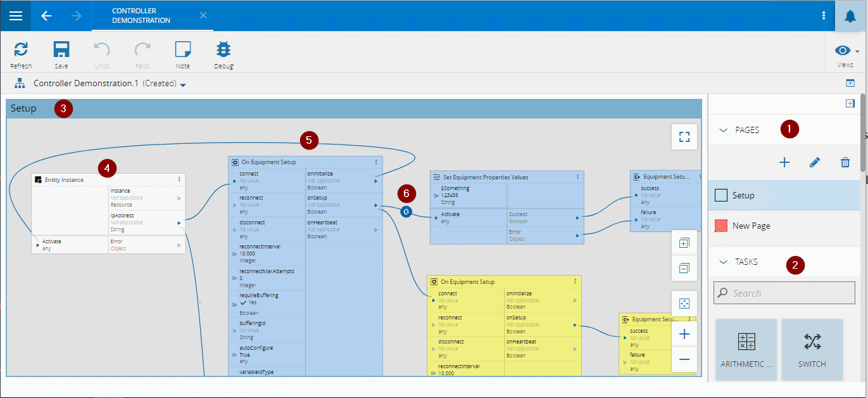Screen dimensions: 868x398
Task: Open the Debug tool
Action: [223, 51]
